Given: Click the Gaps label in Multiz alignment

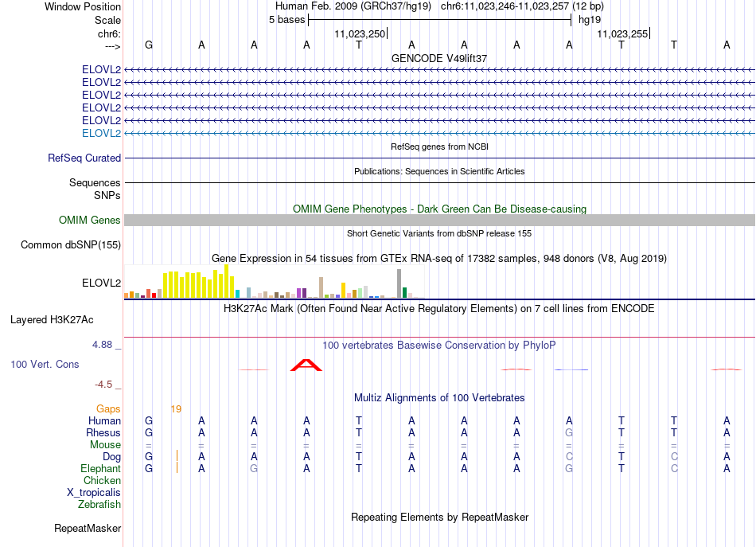Looking at the screenshot, I should (108, 408).
